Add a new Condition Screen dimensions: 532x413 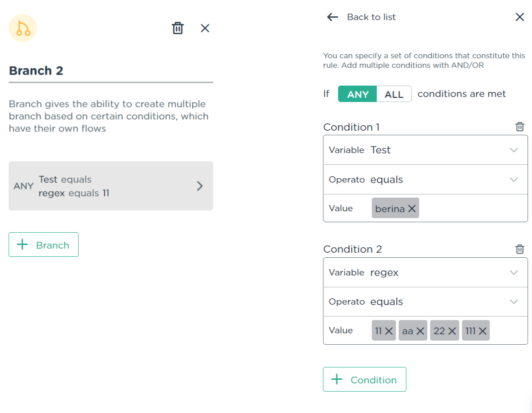(364, 380)
